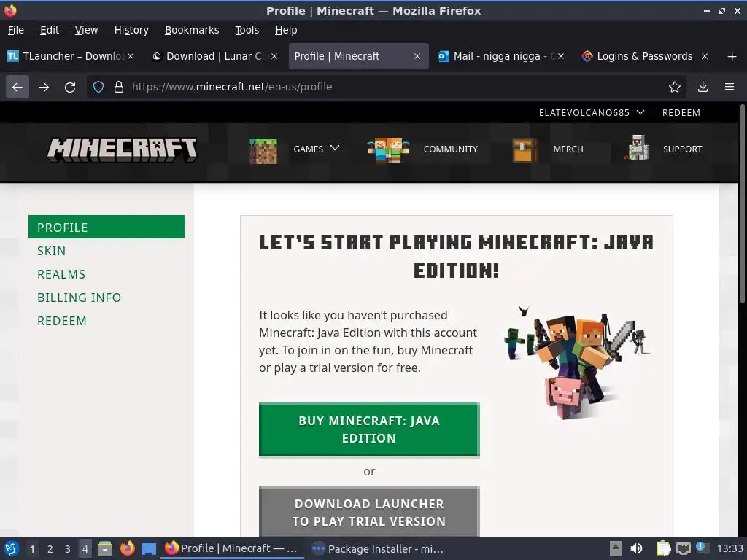Viewport: 747px width, 560px height.
Task: Open the View menu
Action: [86, 30]
